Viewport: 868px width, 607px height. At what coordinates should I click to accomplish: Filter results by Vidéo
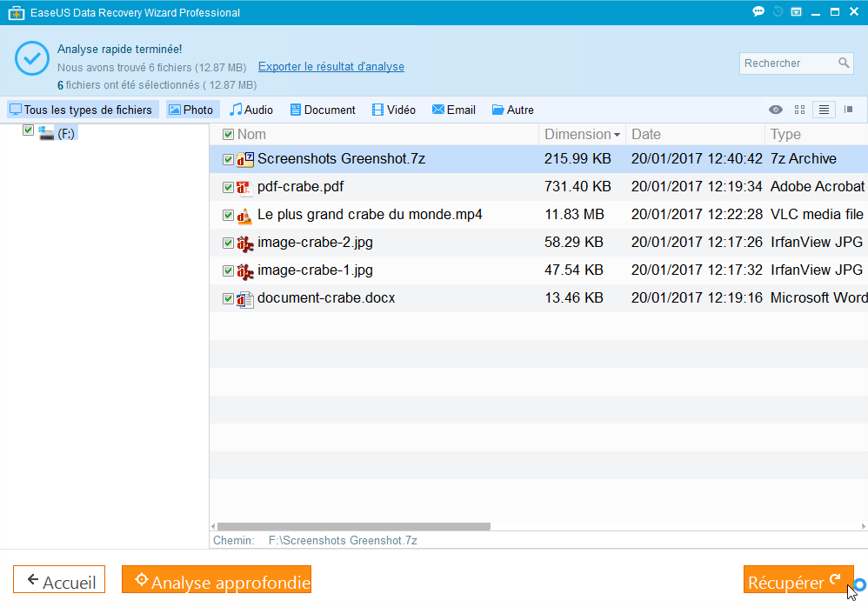[x=394, y=110]
